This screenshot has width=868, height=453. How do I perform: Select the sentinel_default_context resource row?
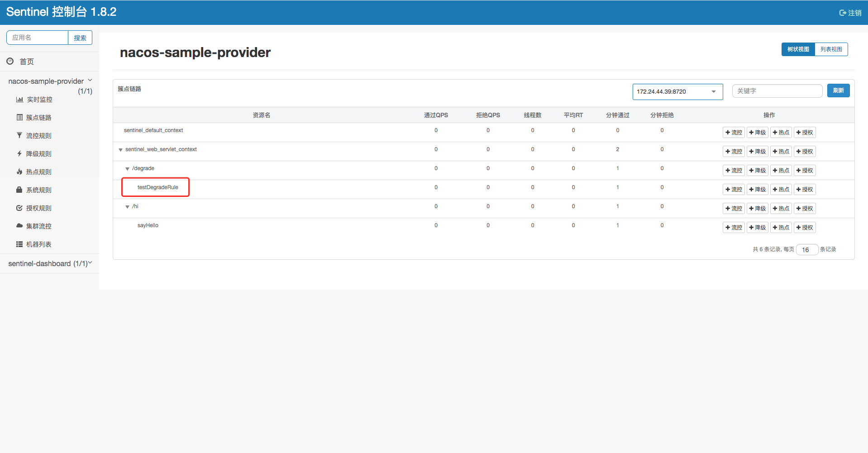pos(483,132)
